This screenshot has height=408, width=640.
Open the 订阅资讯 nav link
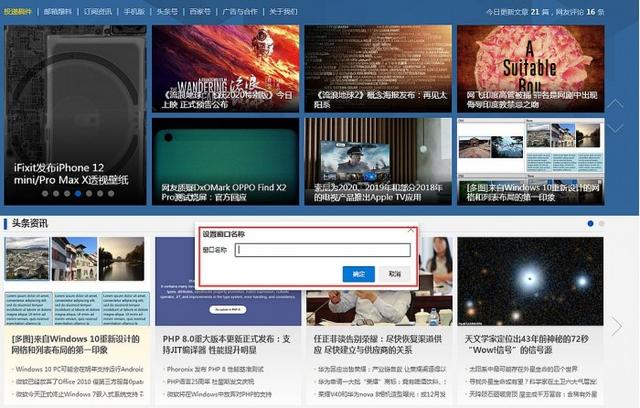point(98,12)
